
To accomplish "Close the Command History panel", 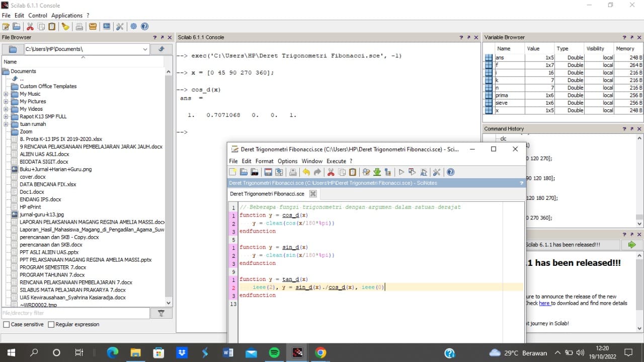I will click(x=639, y=129).
